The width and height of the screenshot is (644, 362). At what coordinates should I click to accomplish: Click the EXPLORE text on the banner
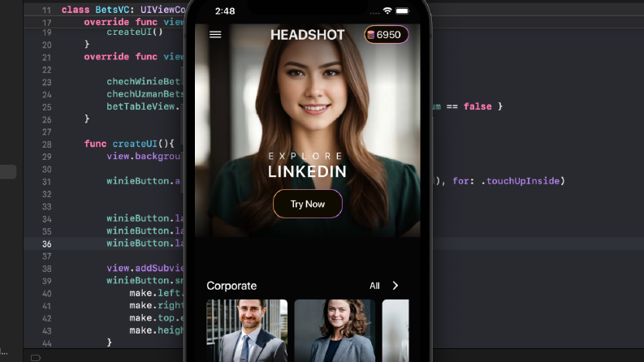[305, 156]
